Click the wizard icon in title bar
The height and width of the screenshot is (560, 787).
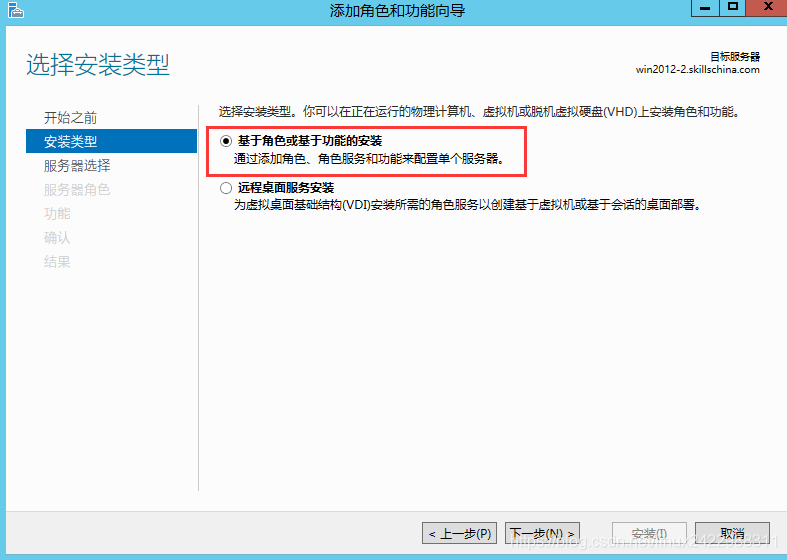pyautogui.click(x=16, y=10)
